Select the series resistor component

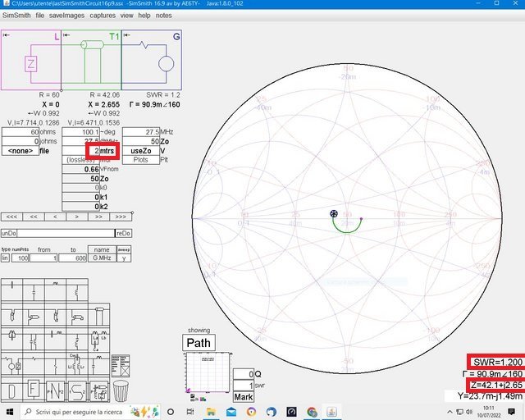pyautogui.click(x=34, y=364)
